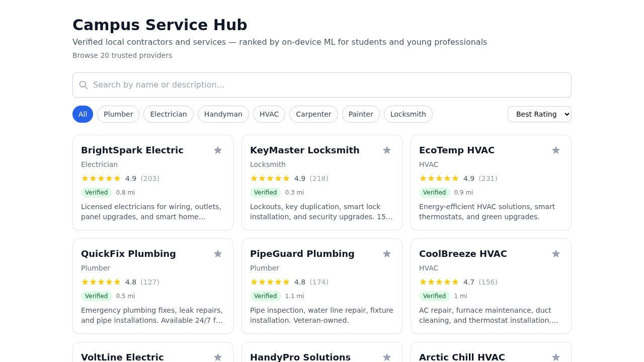Filter listings by Locksmith
The height and width of the screenshot is (362, 644).
pos(408,114)
